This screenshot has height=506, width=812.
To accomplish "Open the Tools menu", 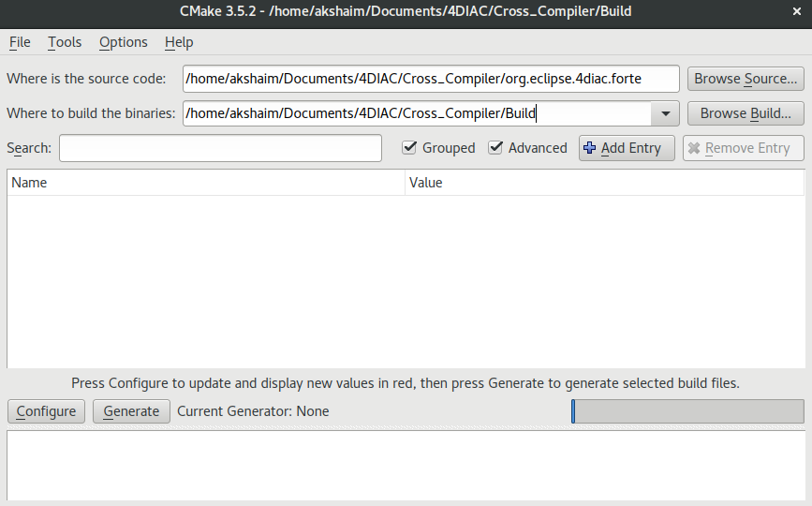I will pyautogui.click(x=65, y=42).
